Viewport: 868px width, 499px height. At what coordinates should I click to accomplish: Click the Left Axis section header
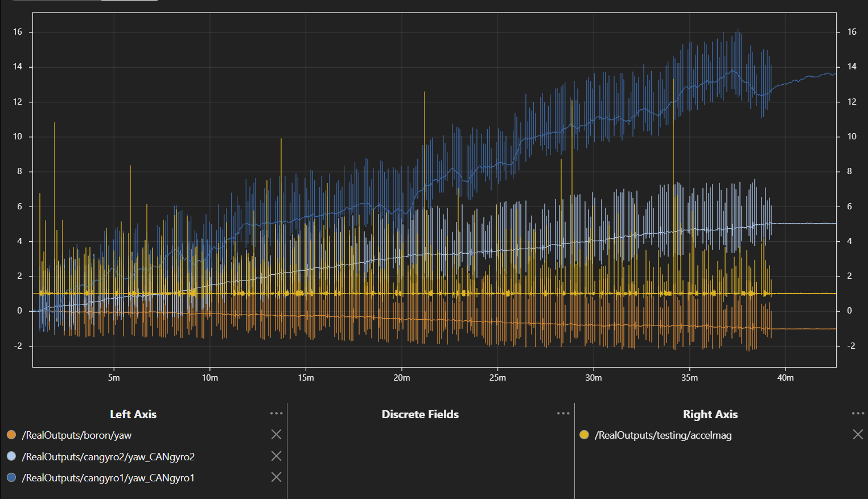coord(133,414)
